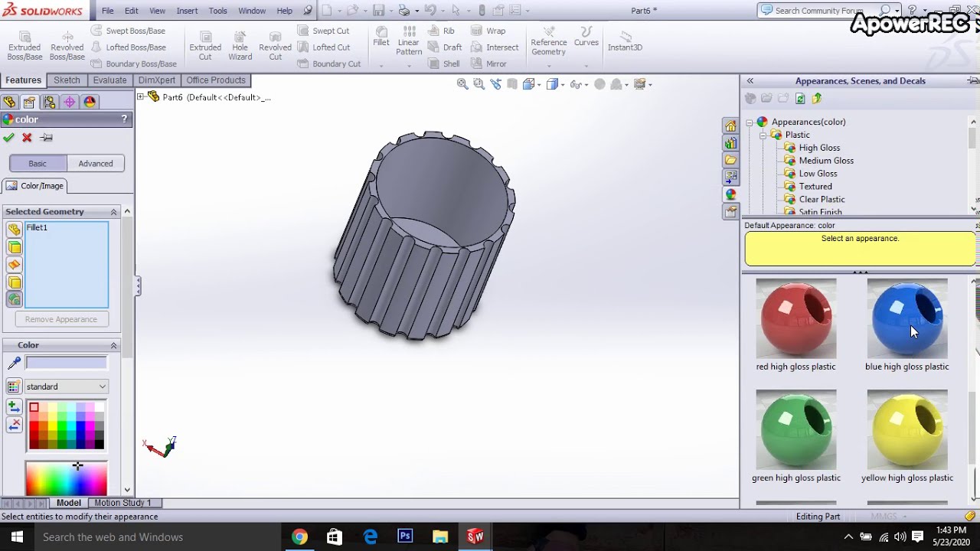Select the Revolved Boss/Base tool
The width and height of the screenshot is (980, 551).
67,46
